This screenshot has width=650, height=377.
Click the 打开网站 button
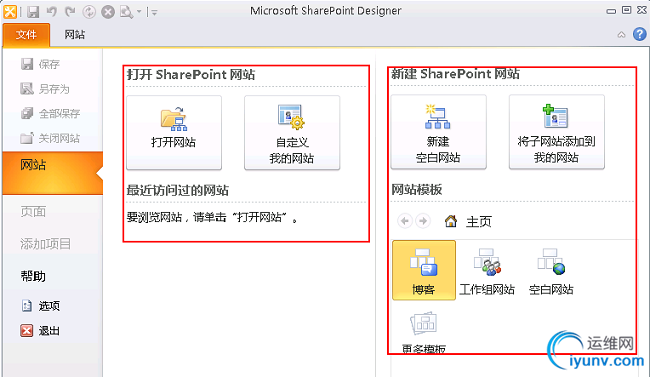(174, 133)
